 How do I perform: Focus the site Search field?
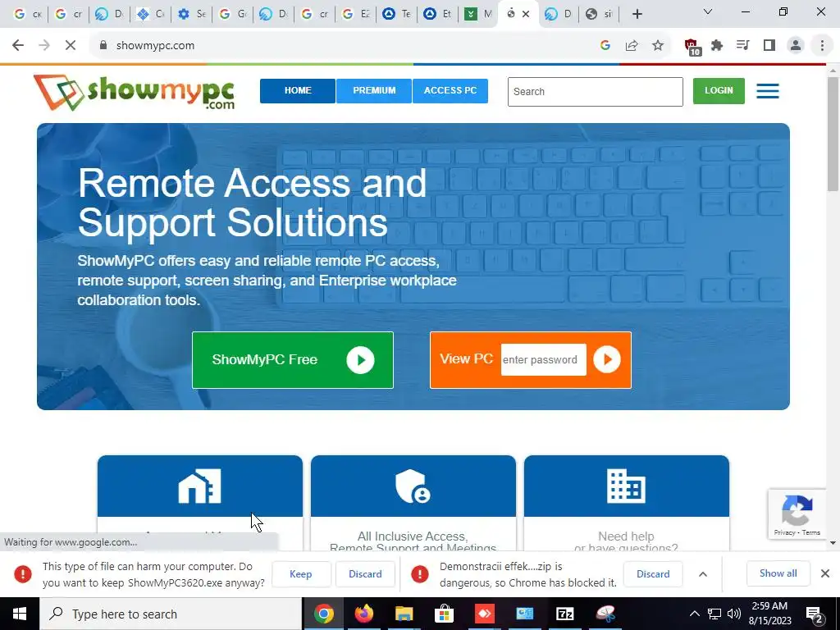(596, 92)
